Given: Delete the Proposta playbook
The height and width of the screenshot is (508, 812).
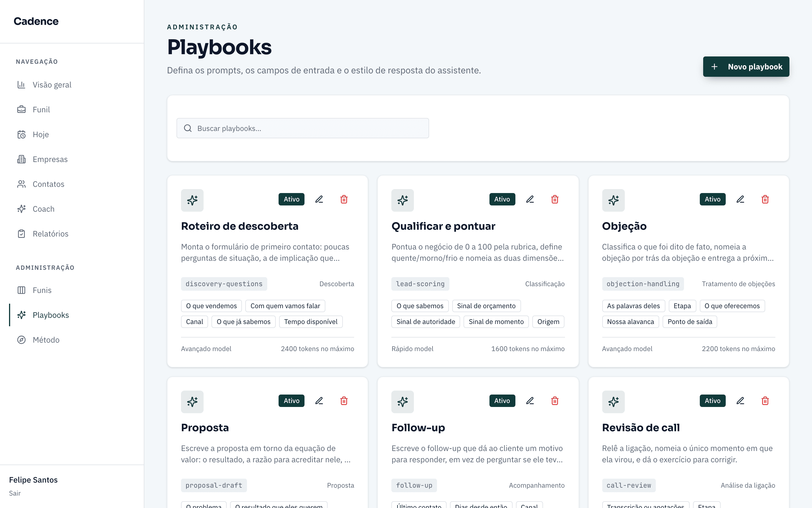Looking at the screenshot, I should [x=344, y=401].
